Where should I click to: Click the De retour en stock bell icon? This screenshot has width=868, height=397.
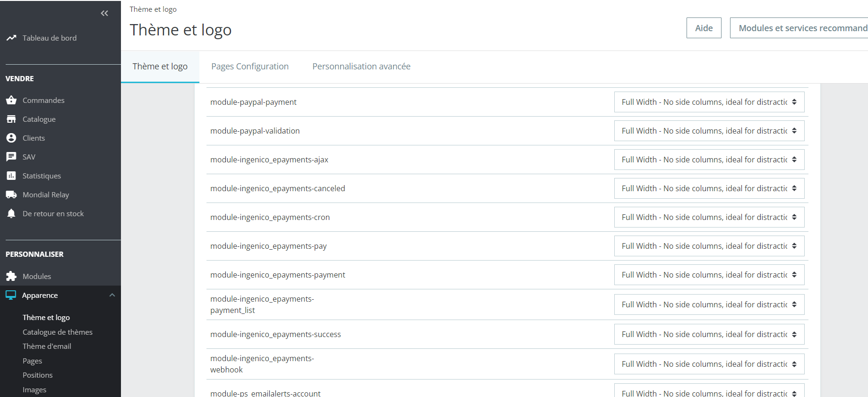[x=11, y=213]
